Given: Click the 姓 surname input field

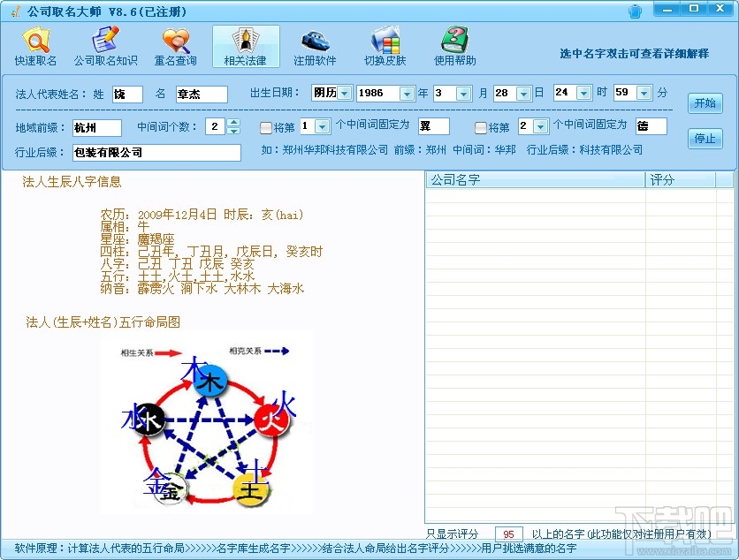Looking at the screenshot, I should pyautogui.click(x=127, y=95).
